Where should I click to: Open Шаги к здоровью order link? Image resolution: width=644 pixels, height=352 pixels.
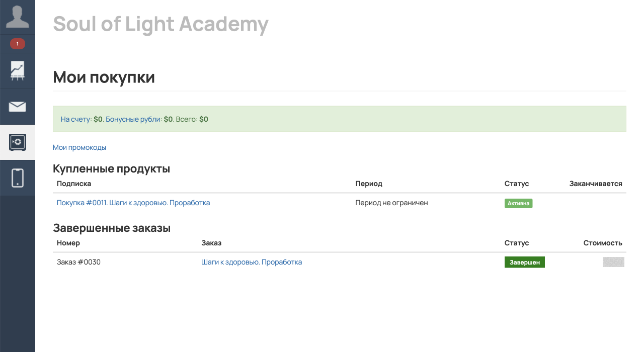coord(252,262)
